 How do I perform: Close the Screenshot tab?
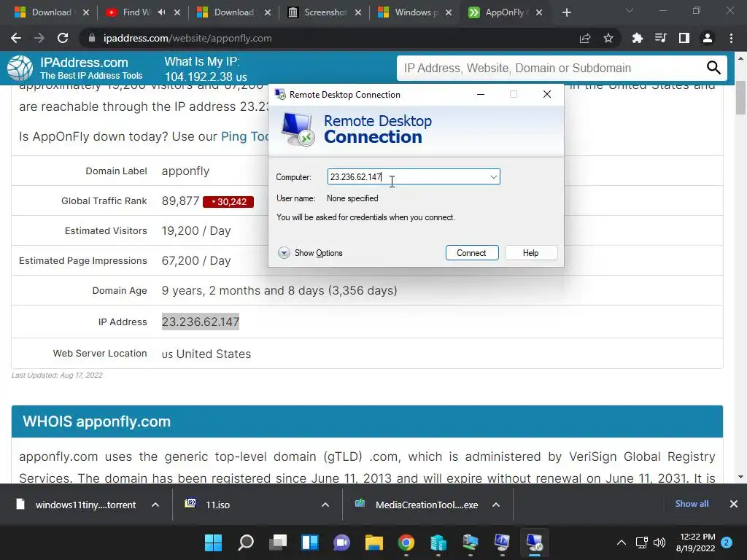358,12
